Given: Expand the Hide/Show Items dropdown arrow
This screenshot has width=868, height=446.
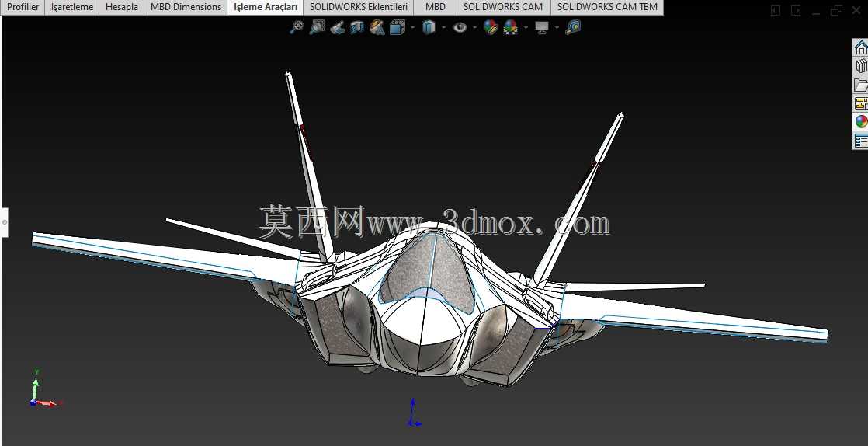Looking at the screenshot, I should (475, 27).
